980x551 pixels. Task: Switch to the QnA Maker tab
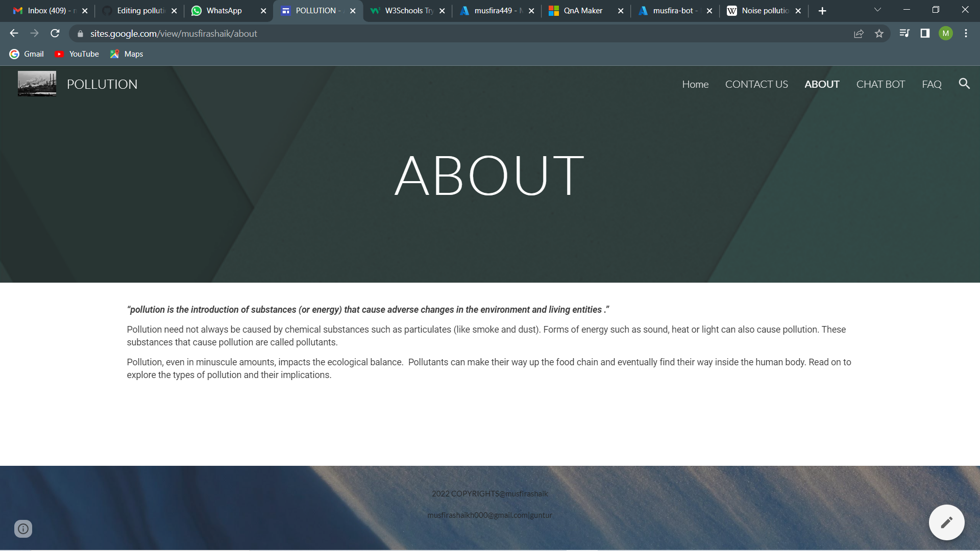click(582, 10)
